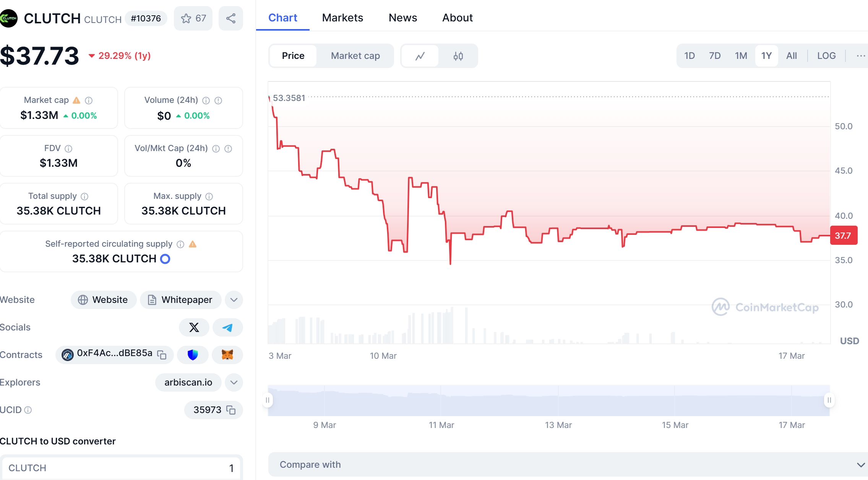Screen dimensions: 868x480
Task: Switch to the About tab
Action: [x=458, y=18]
